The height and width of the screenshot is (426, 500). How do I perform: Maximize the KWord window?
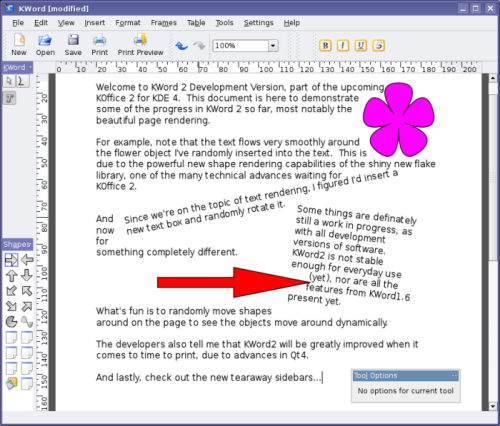tap(476, 8)
